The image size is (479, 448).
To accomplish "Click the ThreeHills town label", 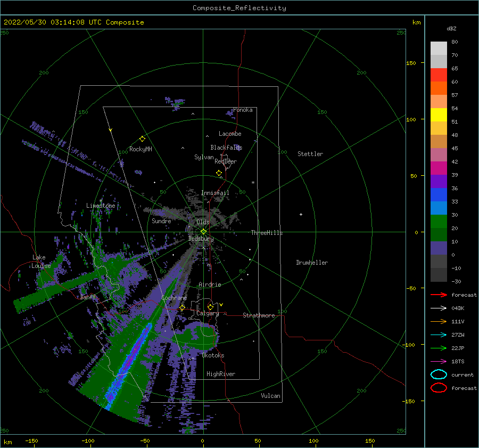I will (267, 233).
